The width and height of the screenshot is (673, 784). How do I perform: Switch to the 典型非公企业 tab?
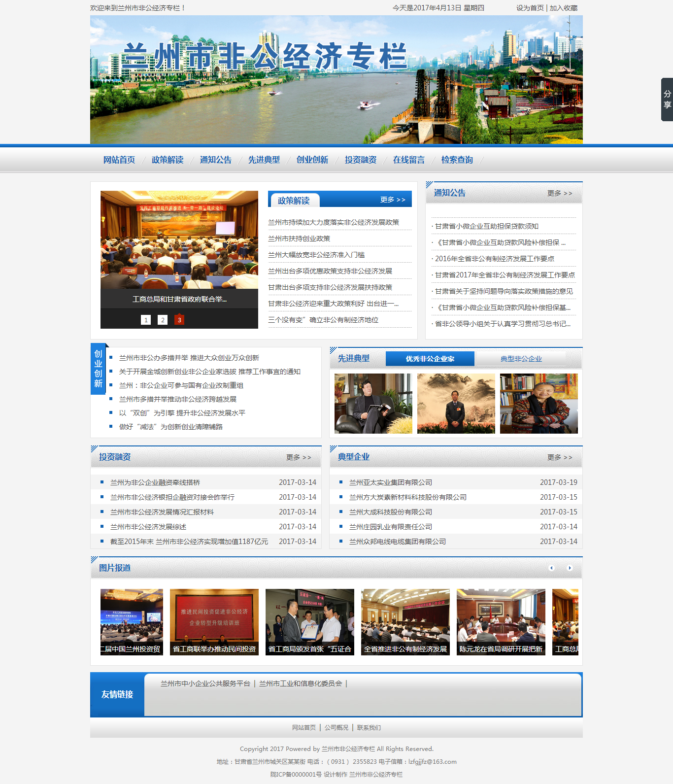521,359
